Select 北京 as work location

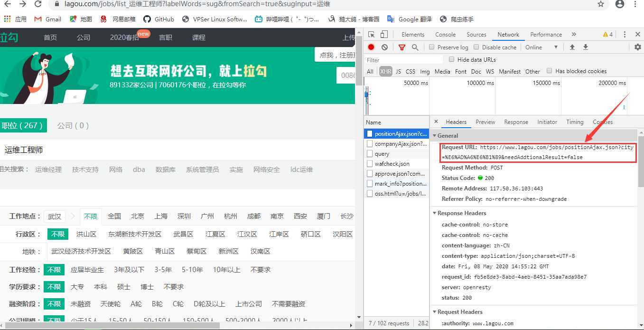138,216
